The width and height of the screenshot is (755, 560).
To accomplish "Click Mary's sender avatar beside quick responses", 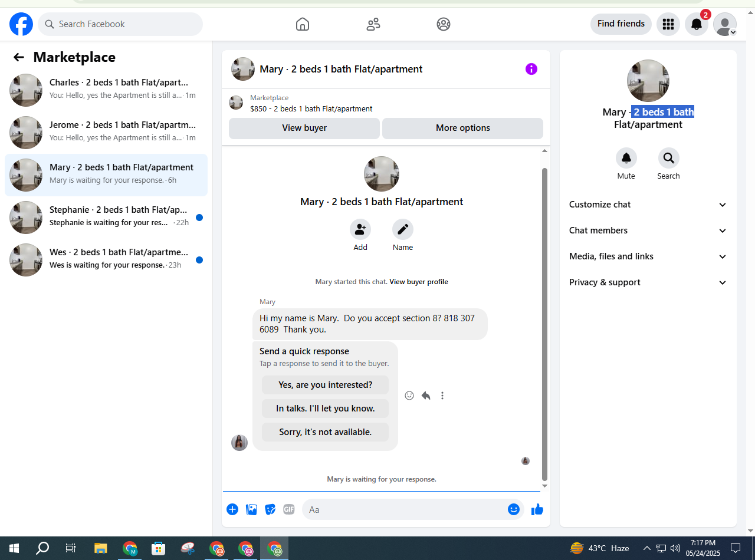I will pyautogui.click(x=239, y=443).
